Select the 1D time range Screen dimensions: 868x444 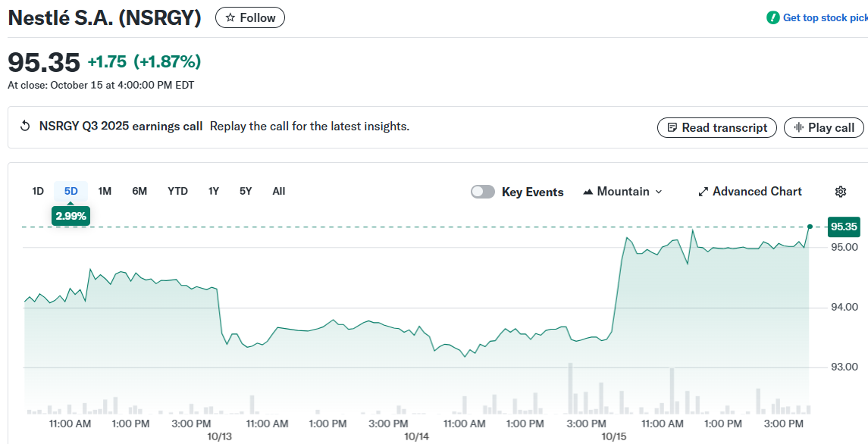38,191
